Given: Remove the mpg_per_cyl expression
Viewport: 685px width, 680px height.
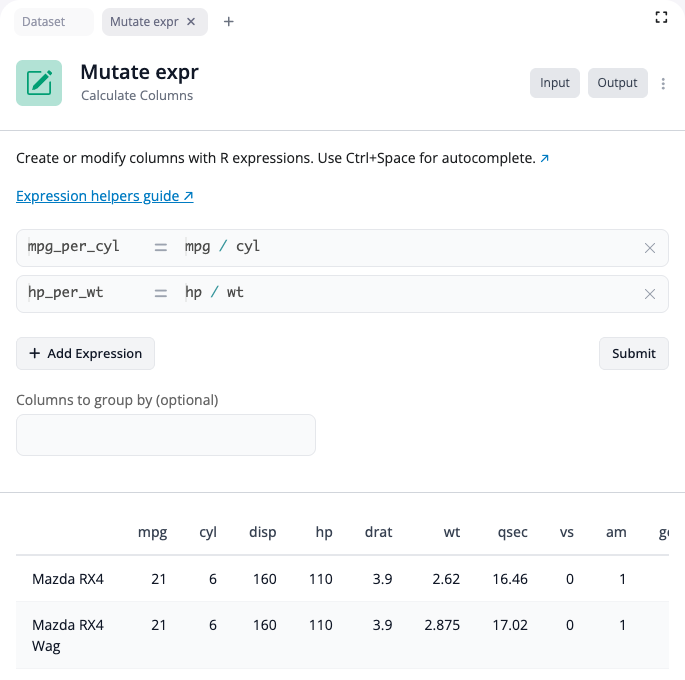Looking at the screenshot, I should click(x=650, y=248).
